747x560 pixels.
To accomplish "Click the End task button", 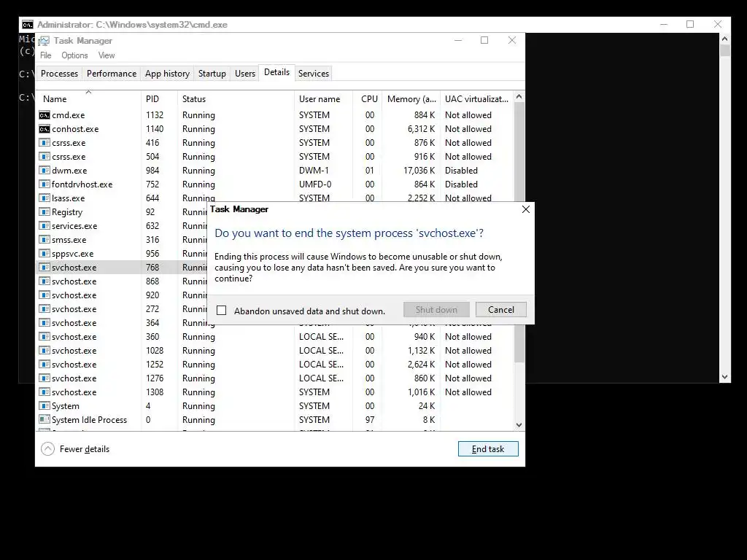I will click(488, 449).
